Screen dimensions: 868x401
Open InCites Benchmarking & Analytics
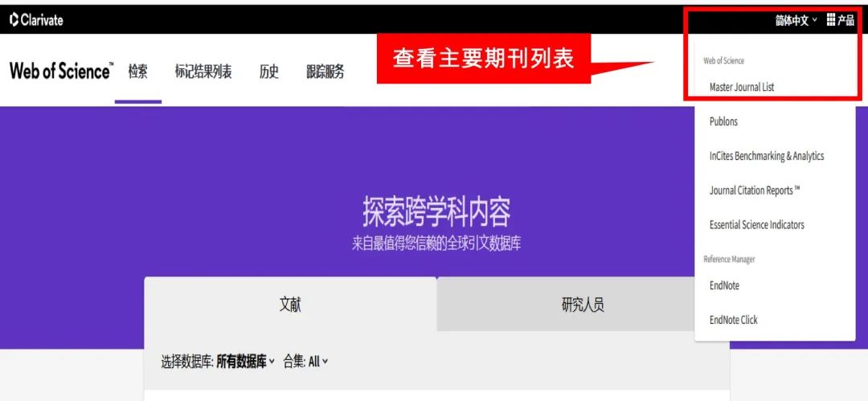click(x=766, y=156)
